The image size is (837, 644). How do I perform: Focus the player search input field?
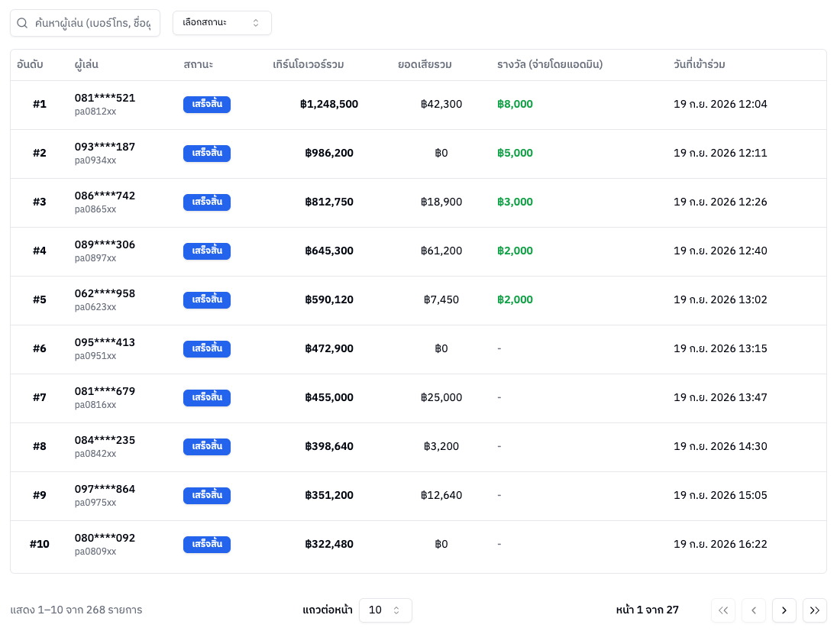click(85, 23)
